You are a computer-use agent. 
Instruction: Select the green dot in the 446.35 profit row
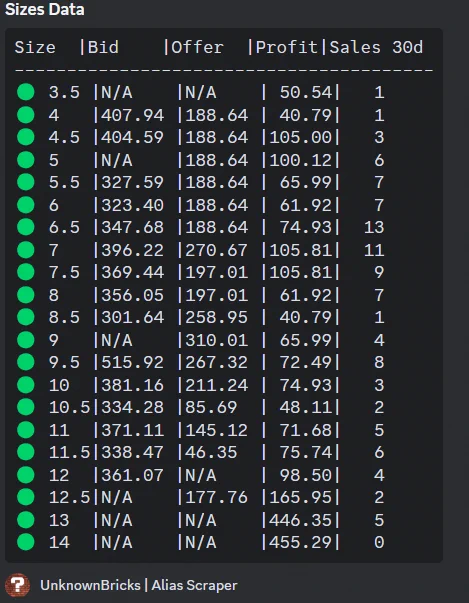coord(26,520)
